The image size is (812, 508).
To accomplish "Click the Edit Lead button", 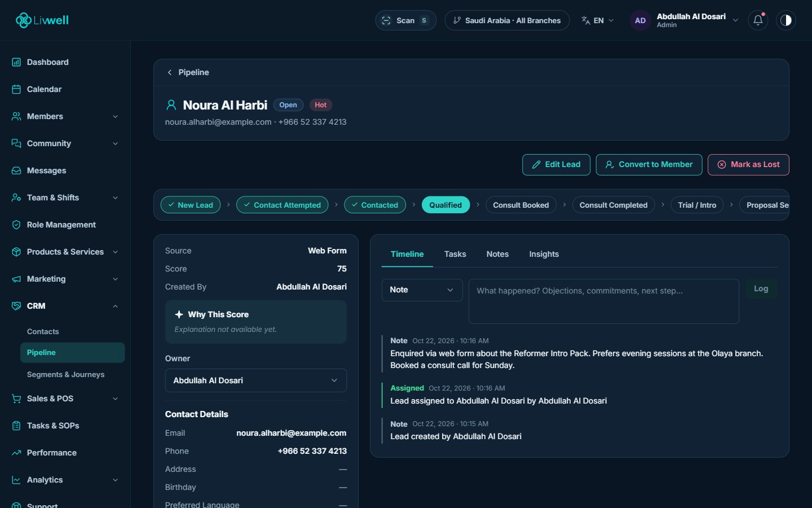I will [556, 165].
